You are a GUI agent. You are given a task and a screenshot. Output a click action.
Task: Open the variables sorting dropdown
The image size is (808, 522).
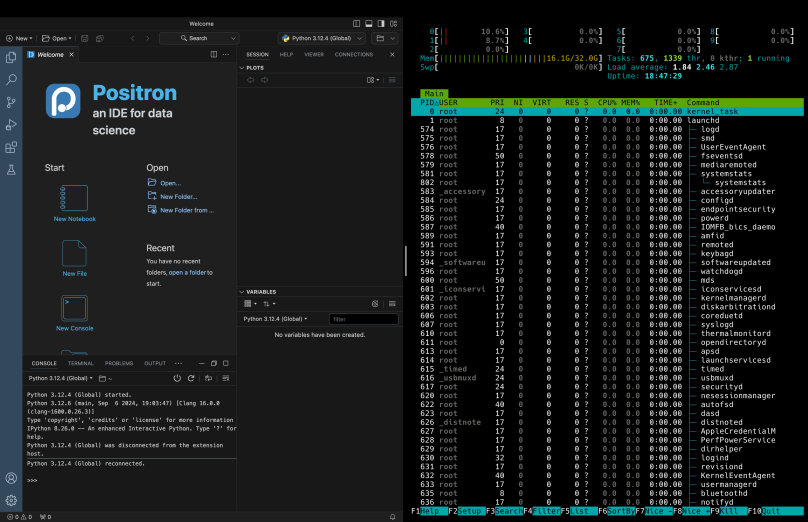pyautogui.click(x=269, y=304)
